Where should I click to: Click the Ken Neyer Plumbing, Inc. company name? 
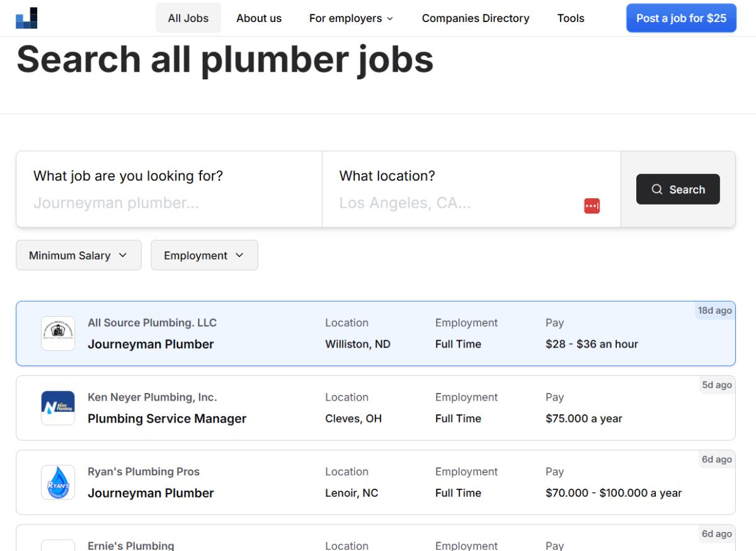152,397
